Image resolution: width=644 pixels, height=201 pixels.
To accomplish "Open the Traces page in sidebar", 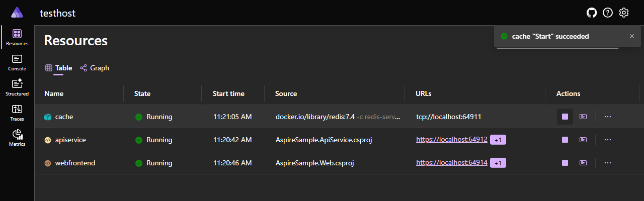I will coord(17,113).
